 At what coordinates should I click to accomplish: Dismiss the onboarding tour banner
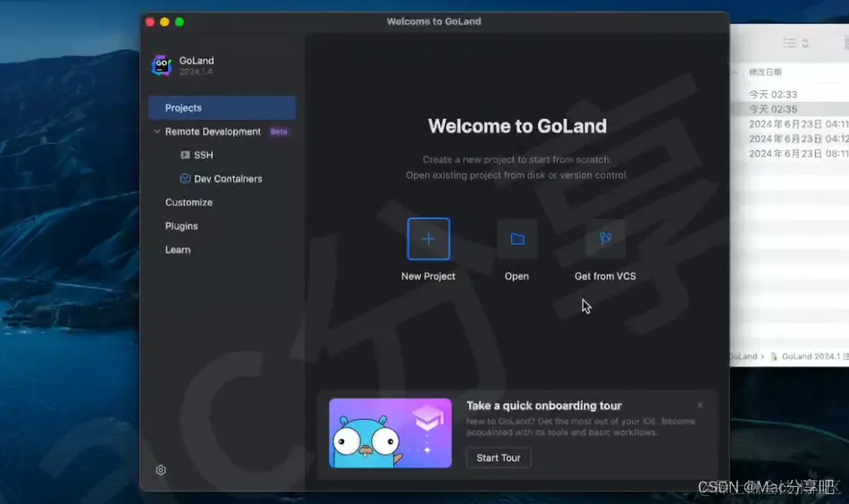[x=700, y=405]
